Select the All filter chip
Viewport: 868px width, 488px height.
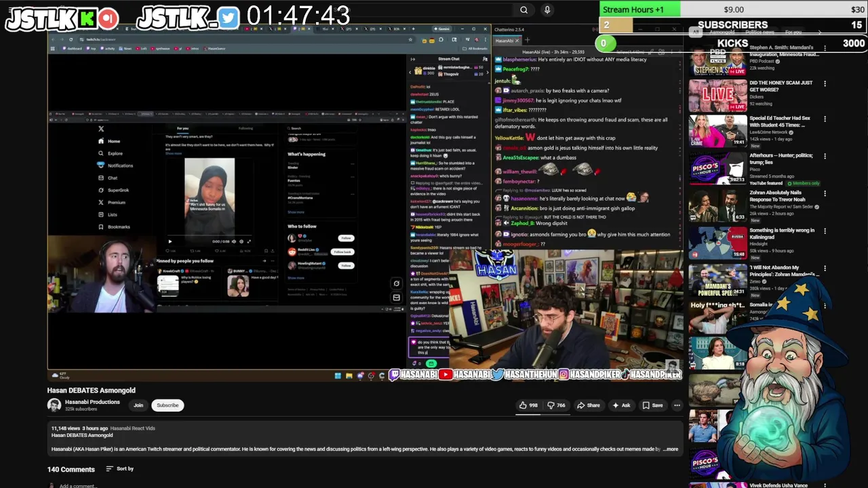point(695,32)
